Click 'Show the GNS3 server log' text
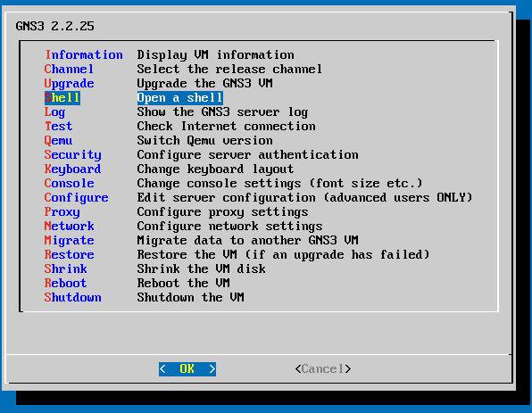The width and height of the screenshot is (532, 413). [222, 112]
